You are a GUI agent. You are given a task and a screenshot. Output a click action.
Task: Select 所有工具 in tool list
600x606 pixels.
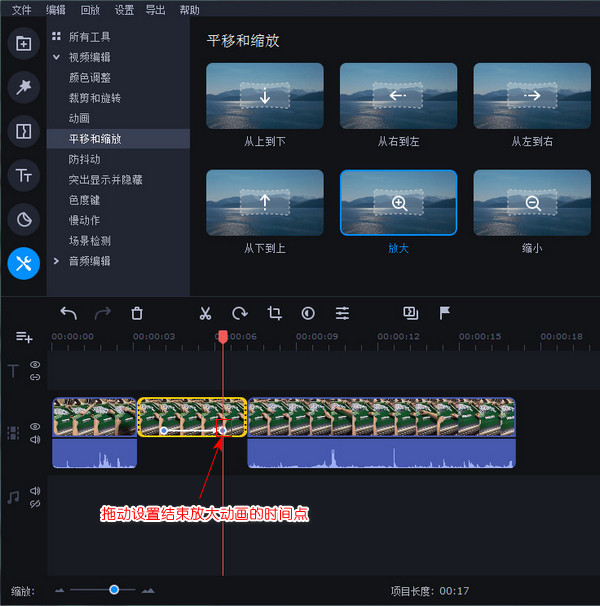90,37
